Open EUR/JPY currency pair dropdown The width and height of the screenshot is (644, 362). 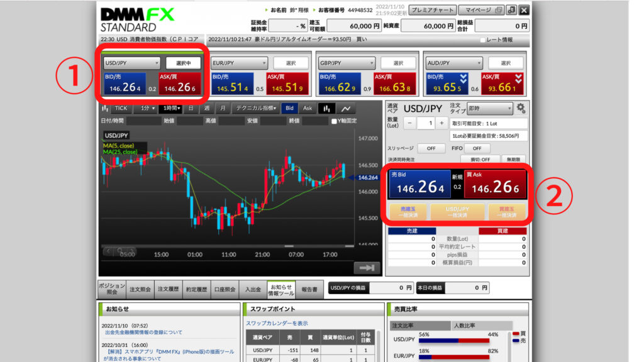(x=239, y=63)
